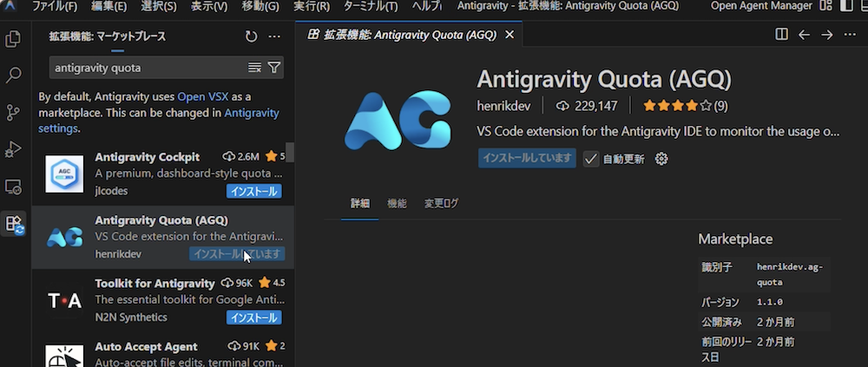Follow the Open VSX link
868x367 pixels.
pos(203,96)
